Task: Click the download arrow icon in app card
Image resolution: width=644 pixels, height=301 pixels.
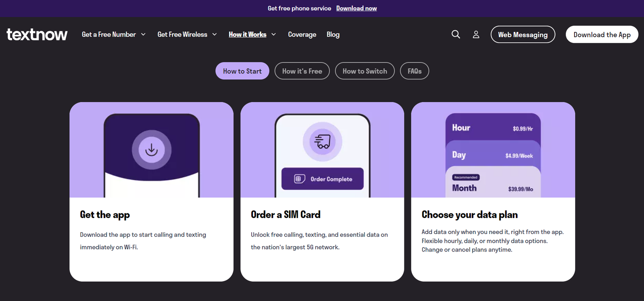Action: (x=151, y=150)
